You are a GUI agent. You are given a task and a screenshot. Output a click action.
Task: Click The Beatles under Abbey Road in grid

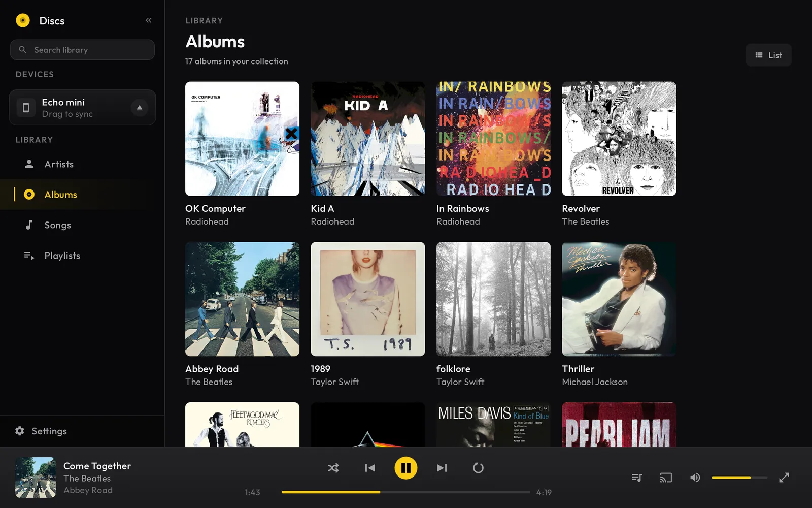[209, 382]
